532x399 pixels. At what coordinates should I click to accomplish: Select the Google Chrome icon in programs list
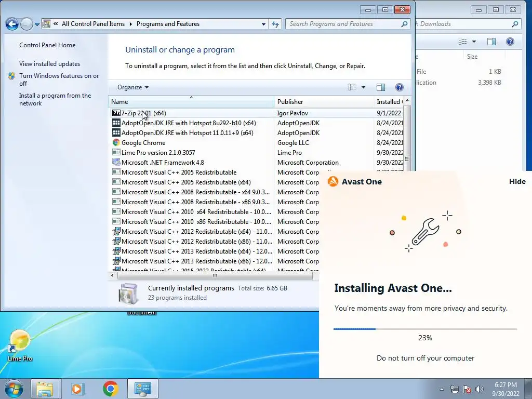(116, 142)
